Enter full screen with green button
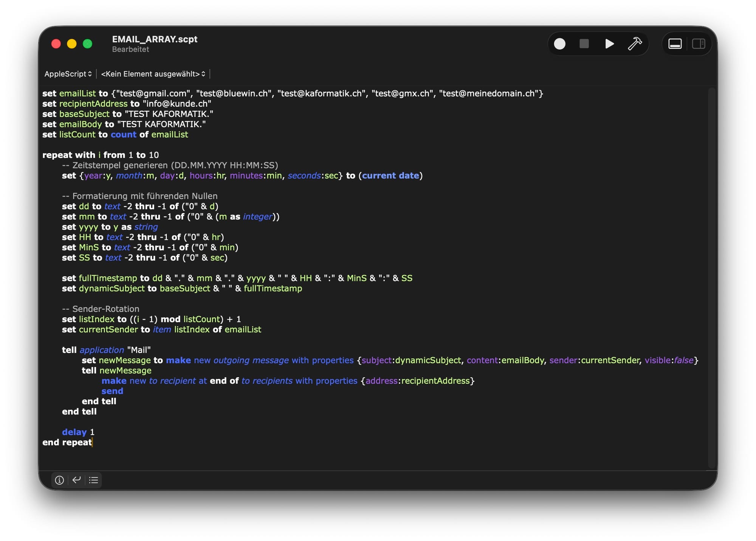The width and height of the screenshot is (756, 541). pyautogui.click(x=88, y=44)
